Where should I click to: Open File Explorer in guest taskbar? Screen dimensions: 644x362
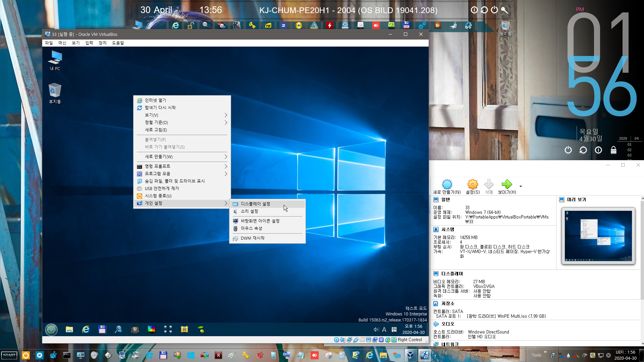[69, 329]
